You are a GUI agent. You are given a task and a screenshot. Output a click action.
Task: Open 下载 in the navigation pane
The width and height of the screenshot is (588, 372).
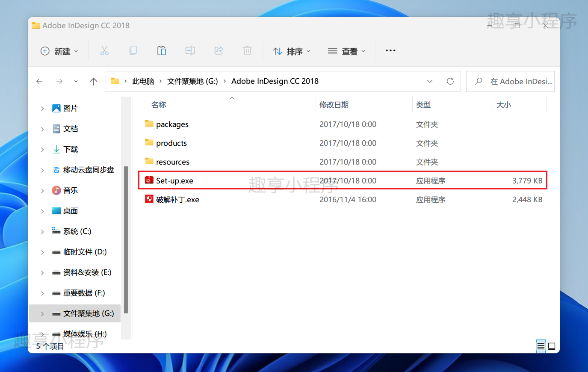pos(71,149)
